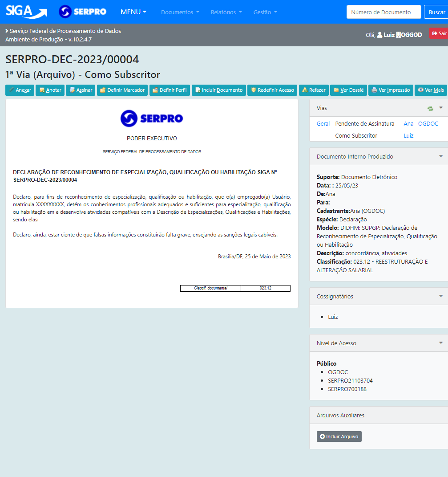Click the SERPRO logo in document
The image size is (448, 477).
(152, 118)
